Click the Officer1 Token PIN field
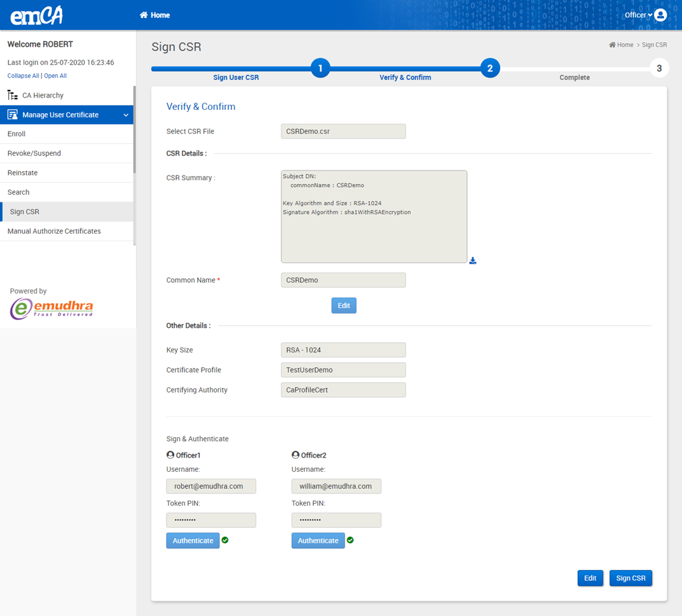682x616 pixels. point(211,520)
